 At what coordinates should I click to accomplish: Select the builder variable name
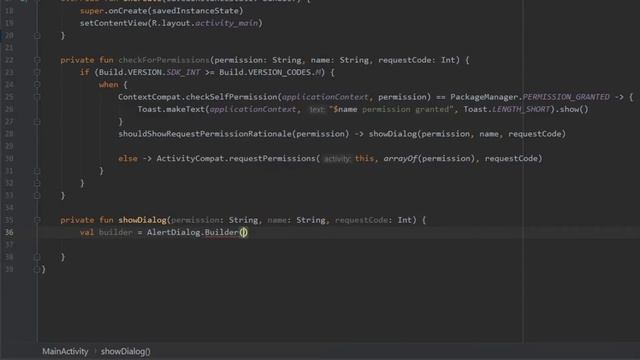pos(116,232)
